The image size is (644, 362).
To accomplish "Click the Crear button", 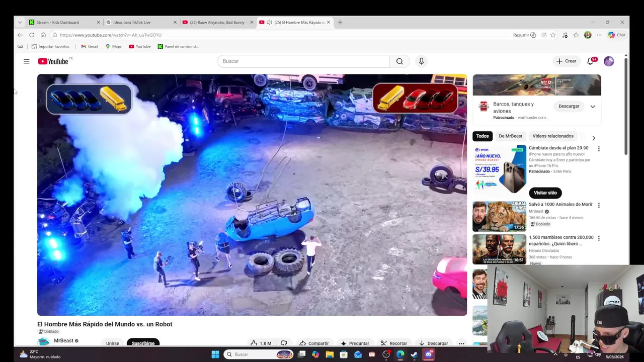I will (566, 61).
